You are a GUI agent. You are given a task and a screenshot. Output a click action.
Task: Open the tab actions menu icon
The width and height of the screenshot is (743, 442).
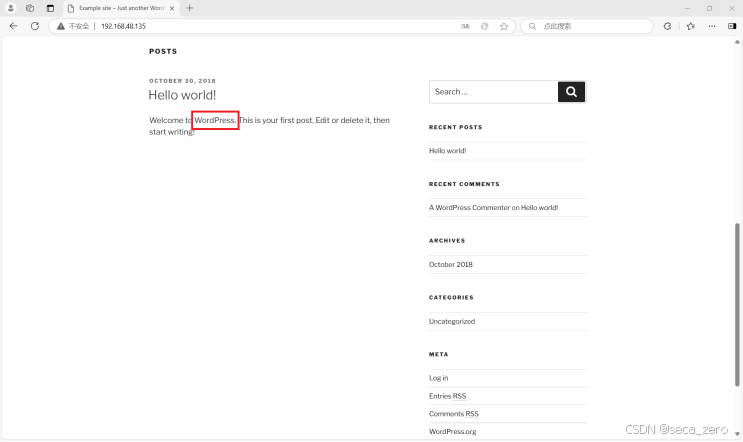tap(50, 8)
